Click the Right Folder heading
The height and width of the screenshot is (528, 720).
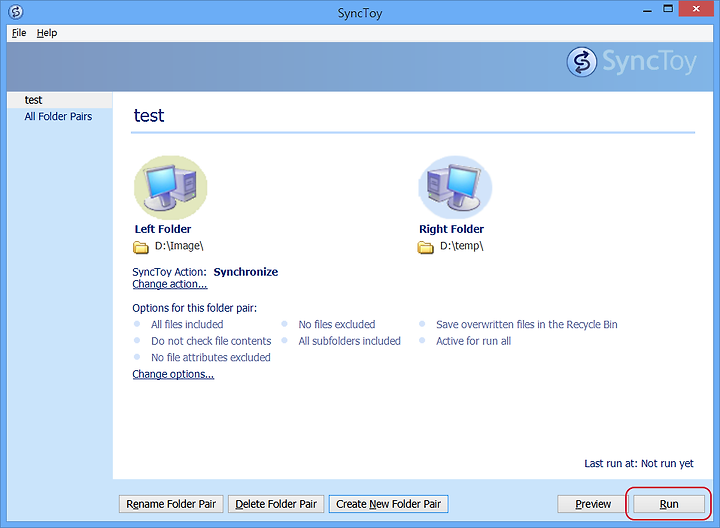coord(451,229)
